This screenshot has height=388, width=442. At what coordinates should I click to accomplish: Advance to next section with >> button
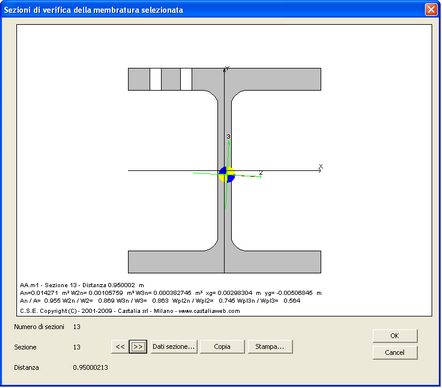click(x=138, y=347)
